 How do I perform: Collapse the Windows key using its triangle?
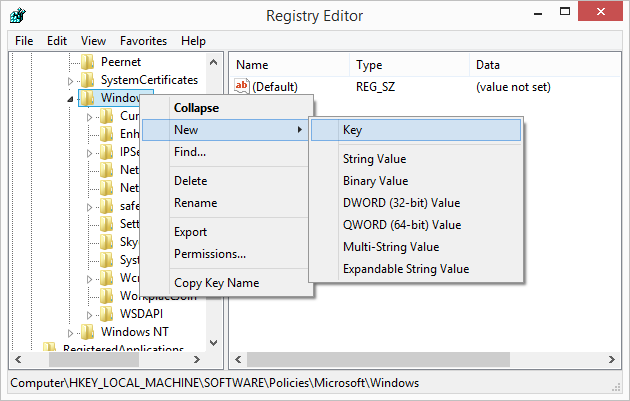pyautogui.click(x=70, y=99)
